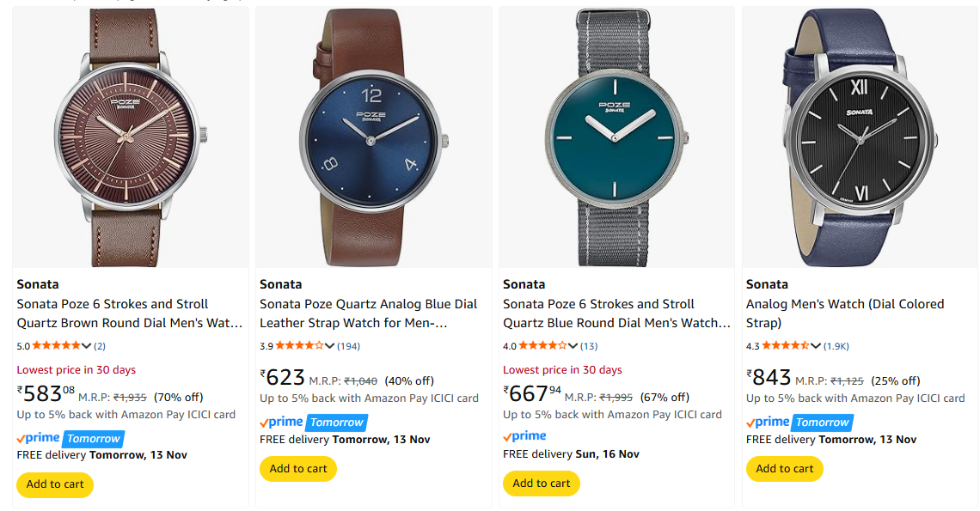Add ₹843 Analog Men's Watch to cart
Image resolution: width=980 pixels, height=511 pixels.
[x=785, y=469]
